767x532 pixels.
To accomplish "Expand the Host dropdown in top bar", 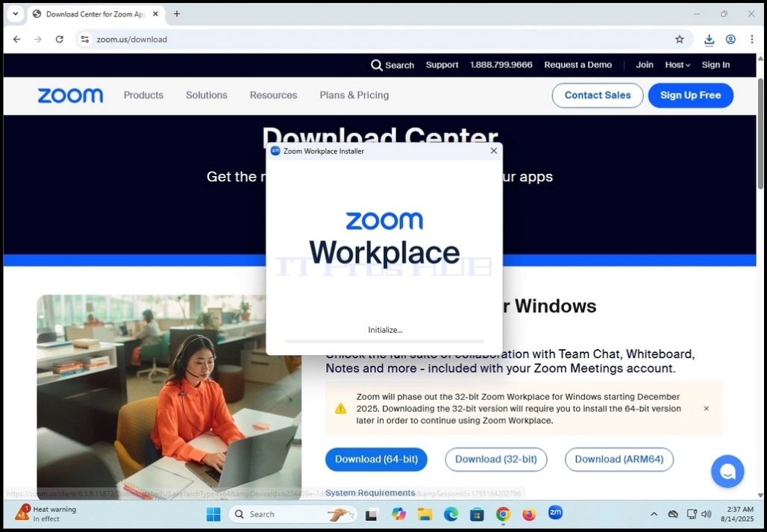I will [677, 65].
